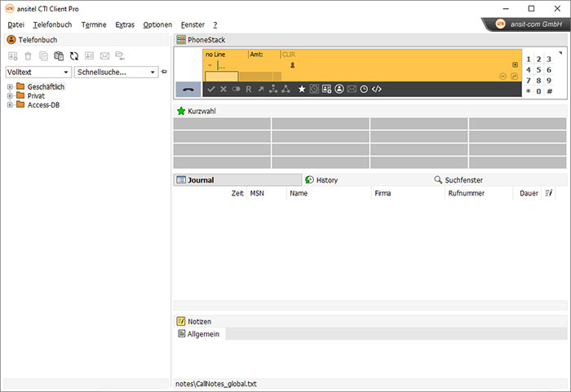The height and width of the screenshot is (392, 571).
Task: Click the hang-up handset button in PhoneStack
Action: point(188,89)
